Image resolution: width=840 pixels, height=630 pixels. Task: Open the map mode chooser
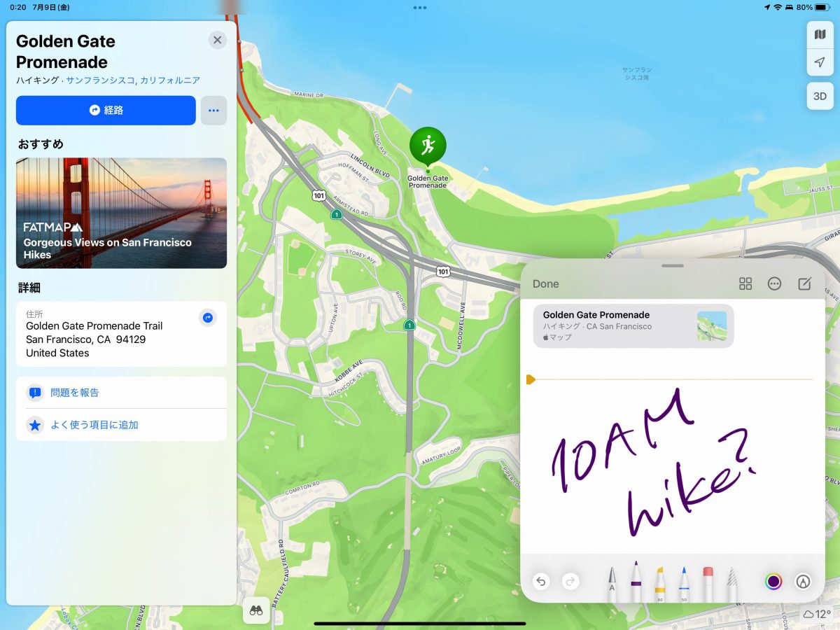[820, 34]
